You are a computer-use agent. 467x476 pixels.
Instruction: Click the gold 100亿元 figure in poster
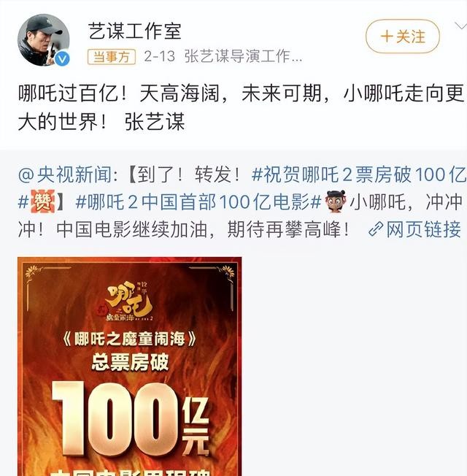point(131,419)
